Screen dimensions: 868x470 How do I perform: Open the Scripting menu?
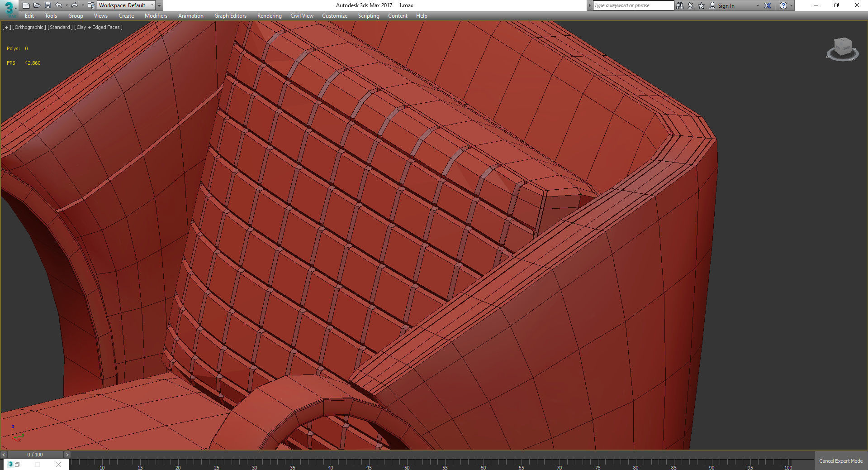pos(369,16)
